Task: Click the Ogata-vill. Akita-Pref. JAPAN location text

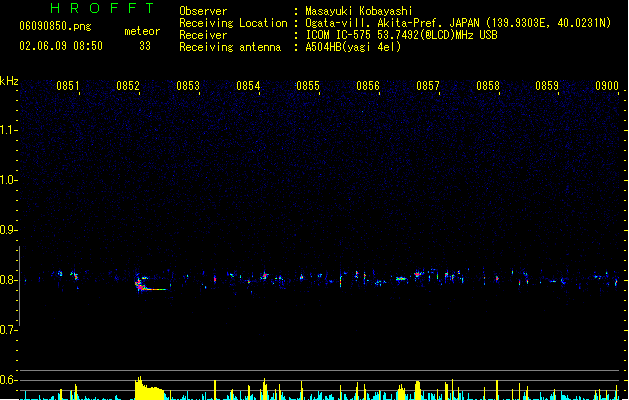Action: click(458, 23)
